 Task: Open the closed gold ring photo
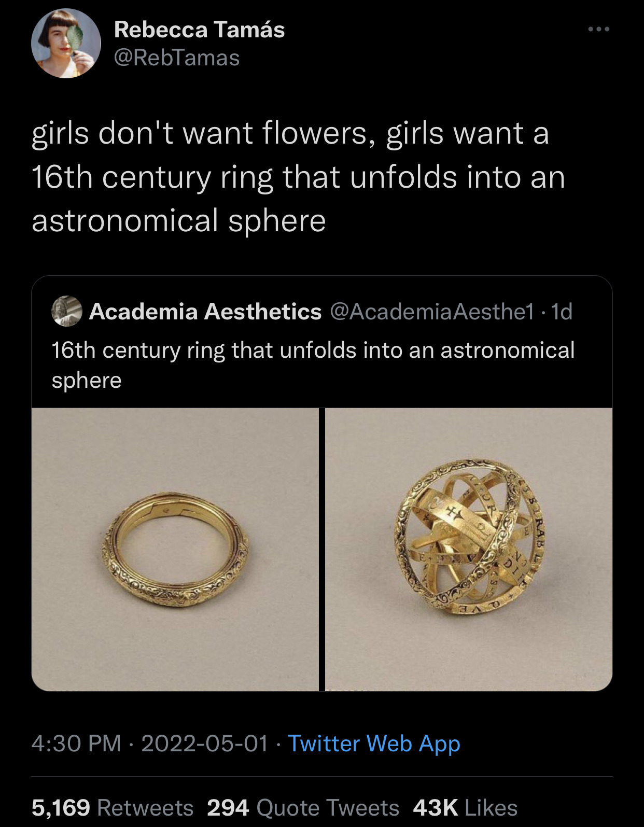[175, 549]
